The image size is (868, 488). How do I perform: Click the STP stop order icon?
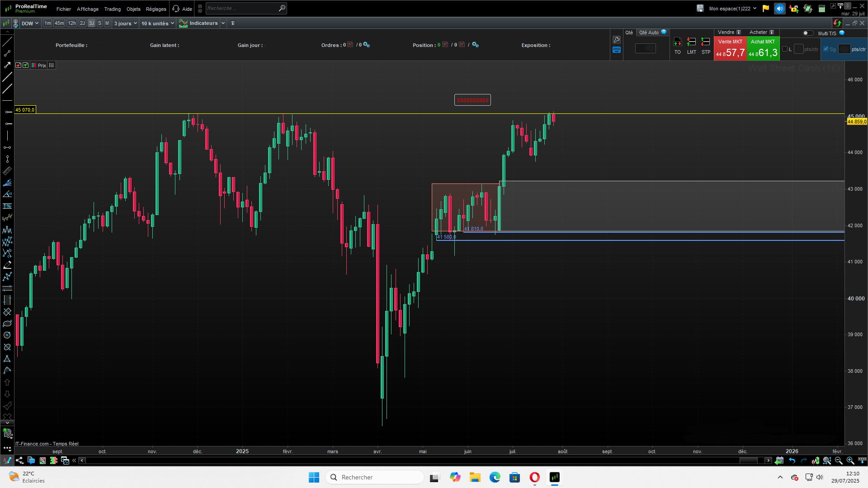pyautogui.click(x=705, y=42)
